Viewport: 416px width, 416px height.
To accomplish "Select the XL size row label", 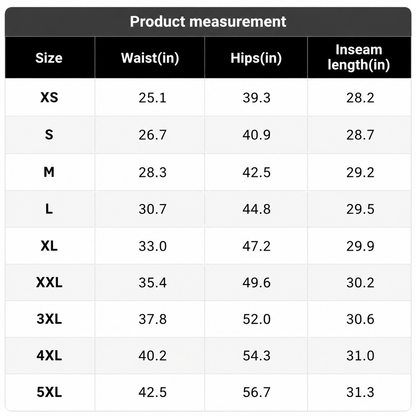I will pyautogui.click(x=49, y=246).
